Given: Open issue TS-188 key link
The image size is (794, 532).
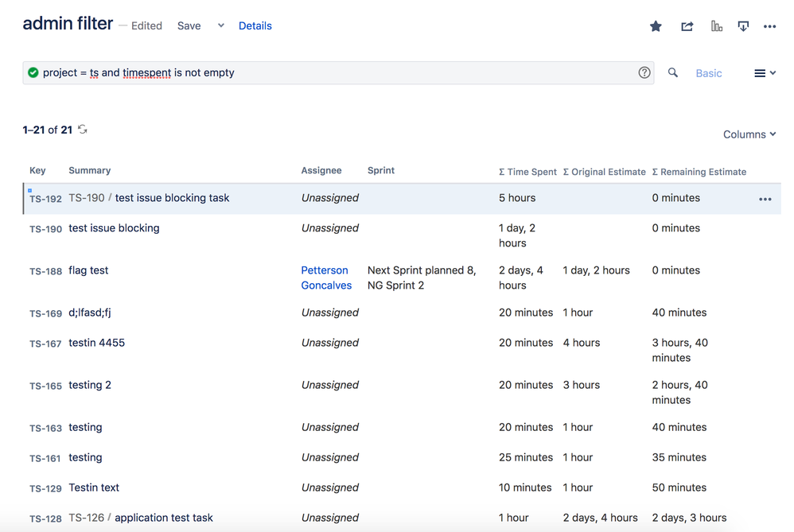Looking at the screenshot, I should pyautogui.click(x=45, y=271).
